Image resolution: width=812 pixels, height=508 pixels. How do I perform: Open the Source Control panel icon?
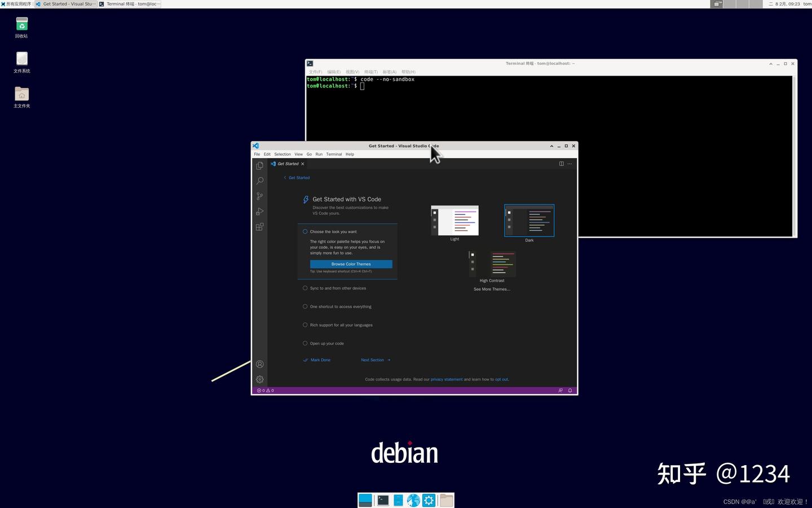[x=259, y=196]
